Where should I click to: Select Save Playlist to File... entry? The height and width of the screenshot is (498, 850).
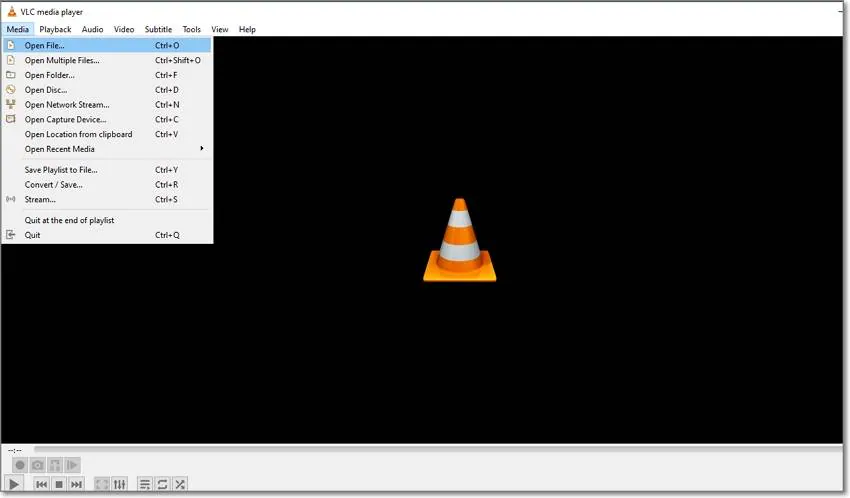(x=107, y=170)
